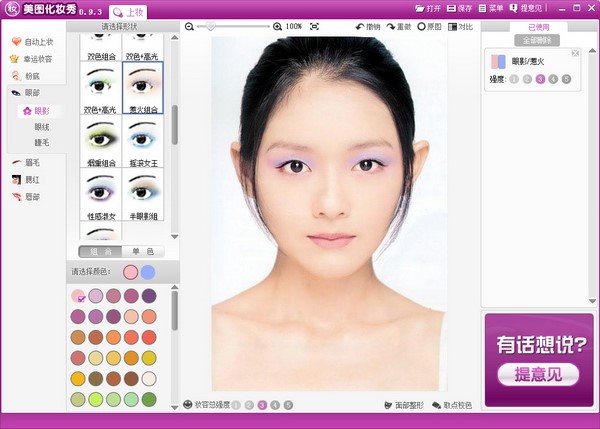This screenshot has width=600, height=429.
Task: Set 妆容总强度 overall intensity to 4
Action: [275, 405]
